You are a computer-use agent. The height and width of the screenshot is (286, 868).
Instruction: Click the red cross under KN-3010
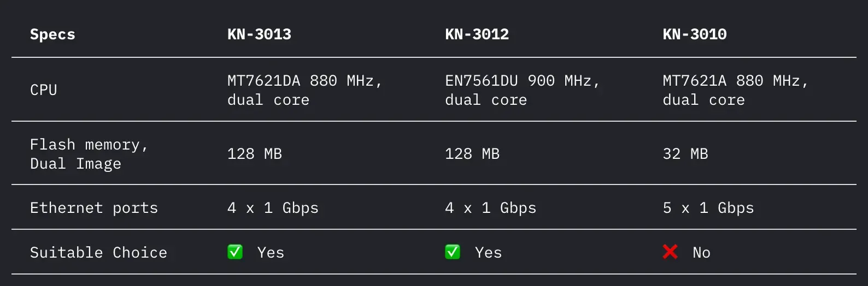click(670, 252)
